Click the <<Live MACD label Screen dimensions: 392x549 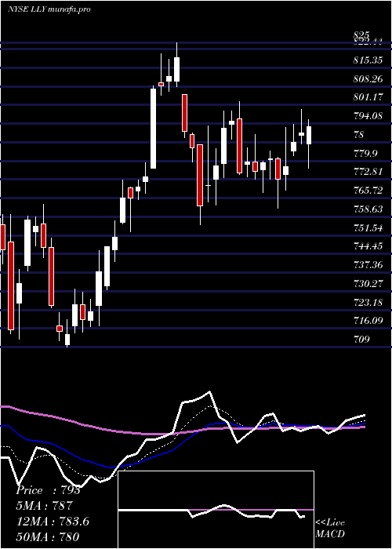click(x=330, y=529)
